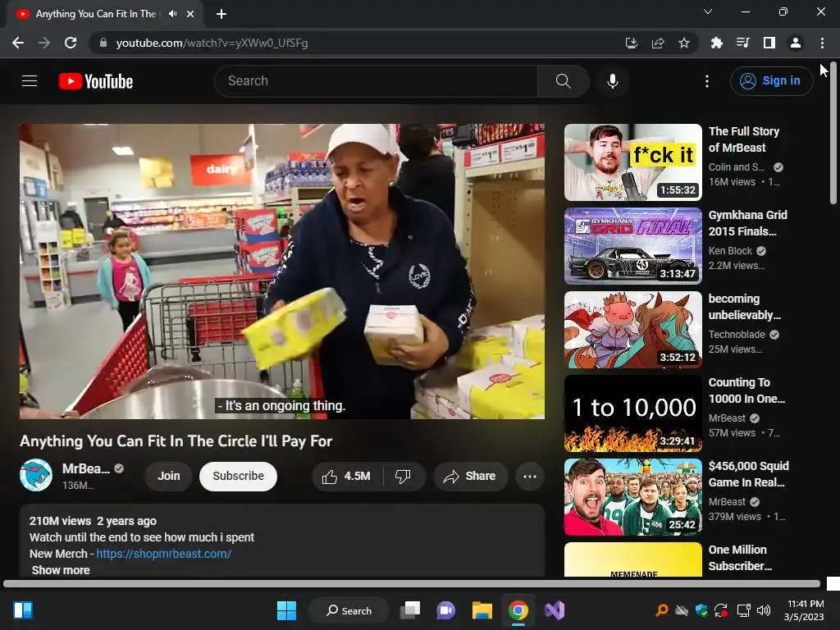Open taskbar Search box
Viewport: 840px width, 630px height.
(349, 610)
